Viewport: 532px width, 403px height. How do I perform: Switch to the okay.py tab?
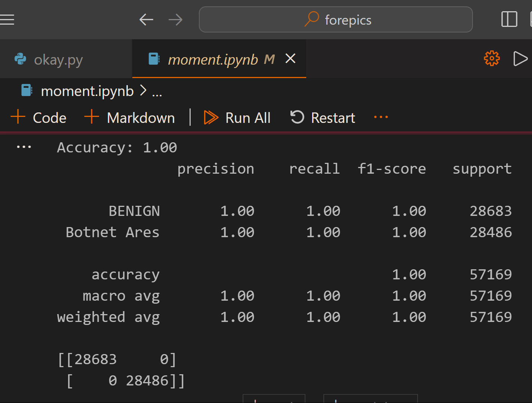coord(66,59)
